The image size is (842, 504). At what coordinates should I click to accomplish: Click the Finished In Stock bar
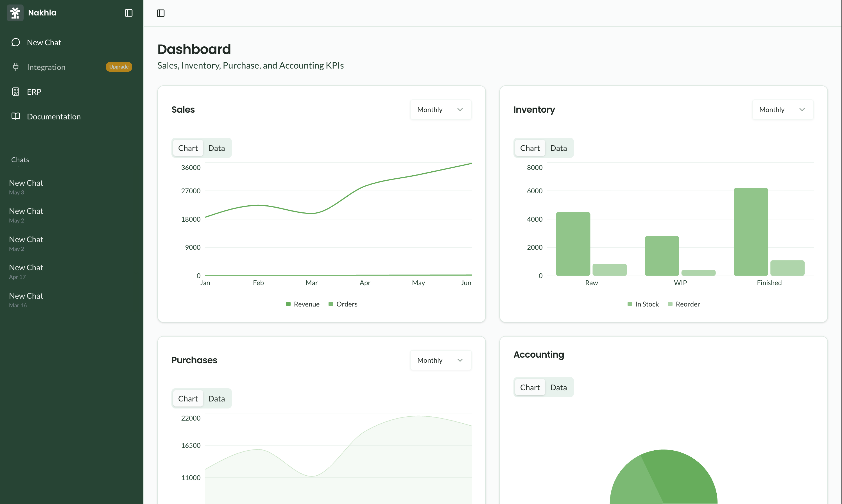click(751, 232)
